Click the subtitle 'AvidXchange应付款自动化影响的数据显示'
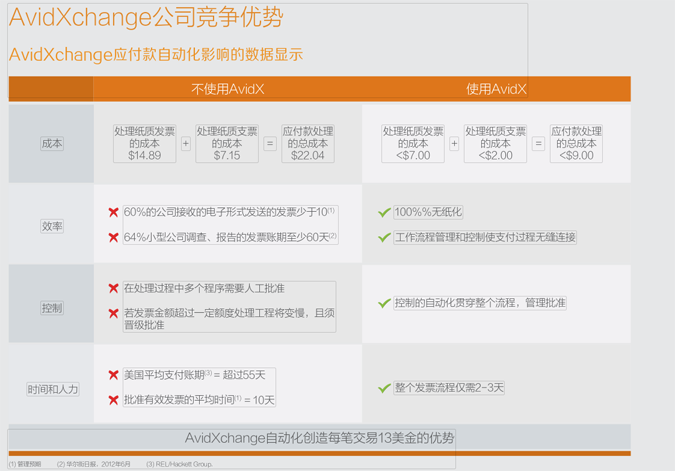Viewport: 675px width, 471px height. 156,55
